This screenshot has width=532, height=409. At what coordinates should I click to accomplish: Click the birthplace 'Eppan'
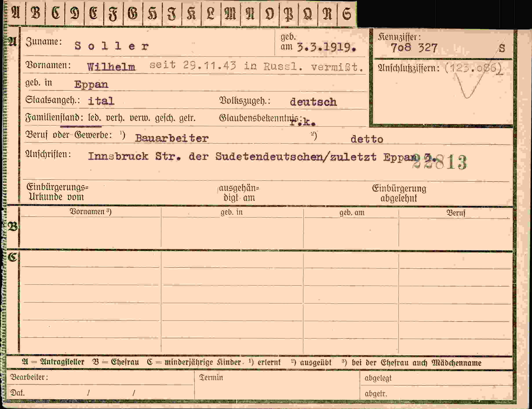point(91,84)
